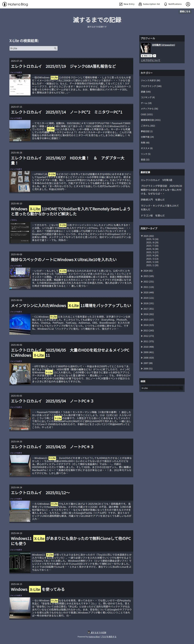Open the Hatena Blog logo home
Viewport: 194px width, 644px height.
click(x=15, y=4)
